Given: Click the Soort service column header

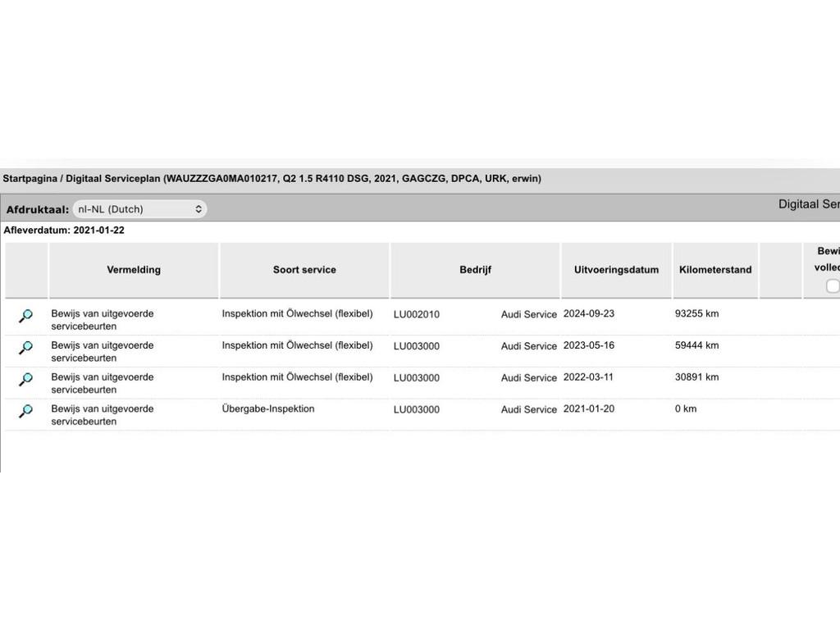Looking at the screenshot, I should [304, 270].
